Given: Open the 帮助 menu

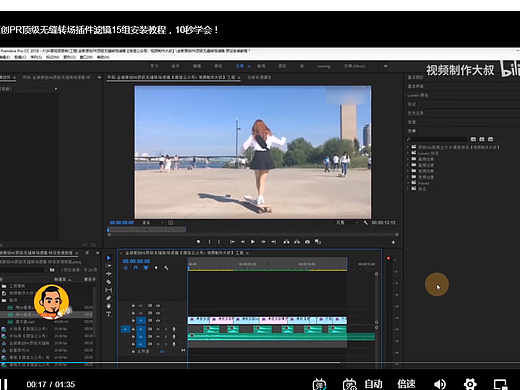Looking at the screenshot, I should pos(103,57).
